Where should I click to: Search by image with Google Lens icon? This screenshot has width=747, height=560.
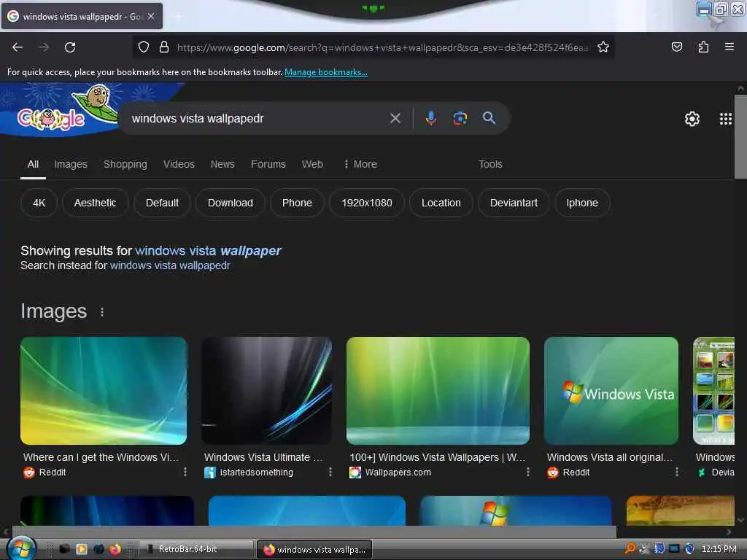tap(460, 118)
